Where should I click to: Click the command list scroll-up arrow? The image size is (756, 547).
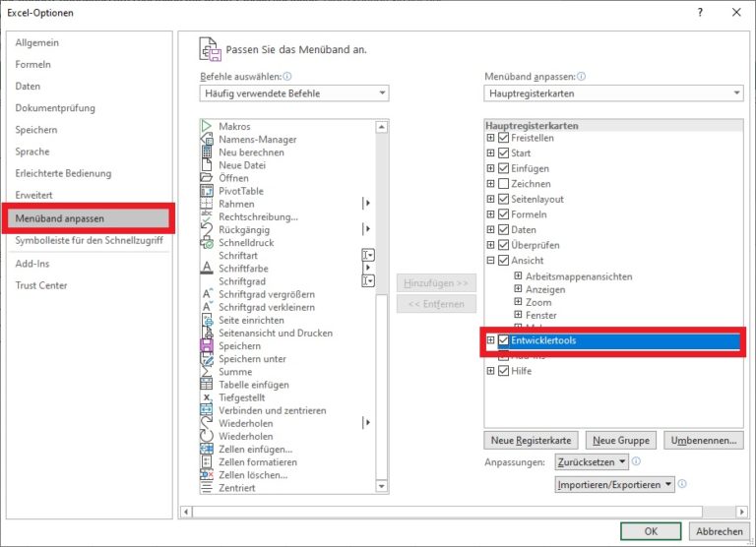click(x=381, y=127)
